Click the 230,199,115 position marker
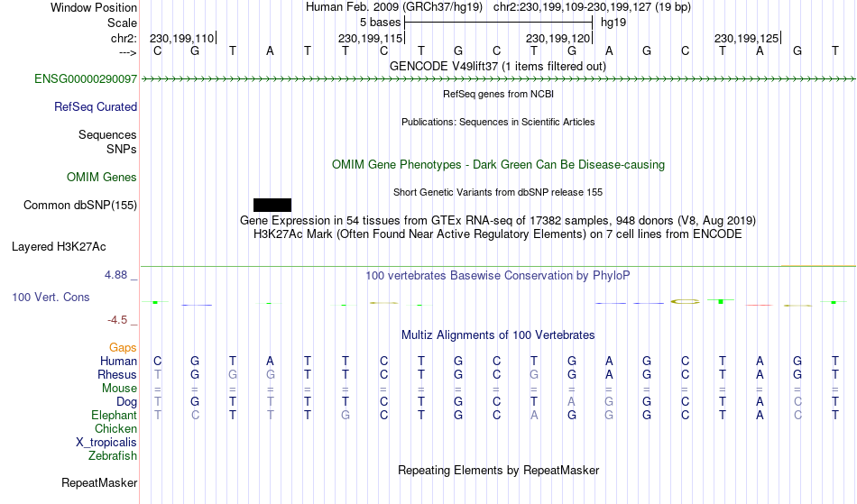857x504 pixels. click(x=371, y=38)
